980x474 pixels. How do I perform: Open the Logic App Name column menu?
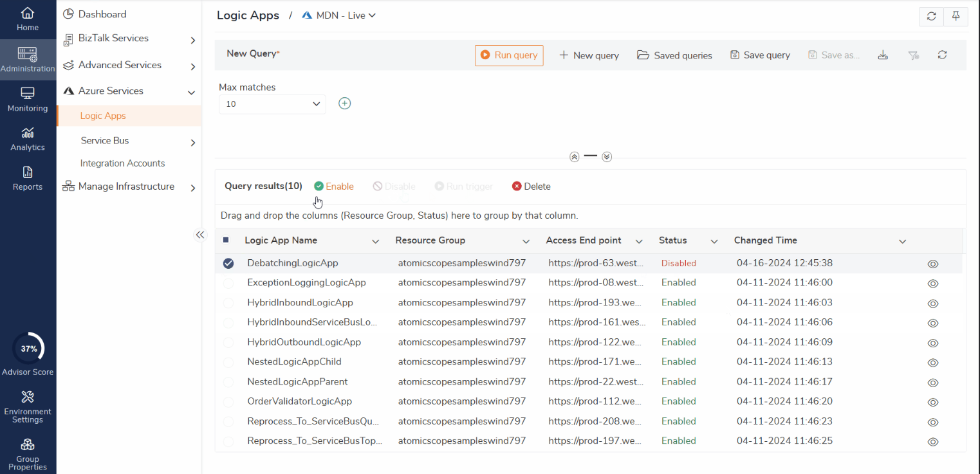tap(376, 241)
